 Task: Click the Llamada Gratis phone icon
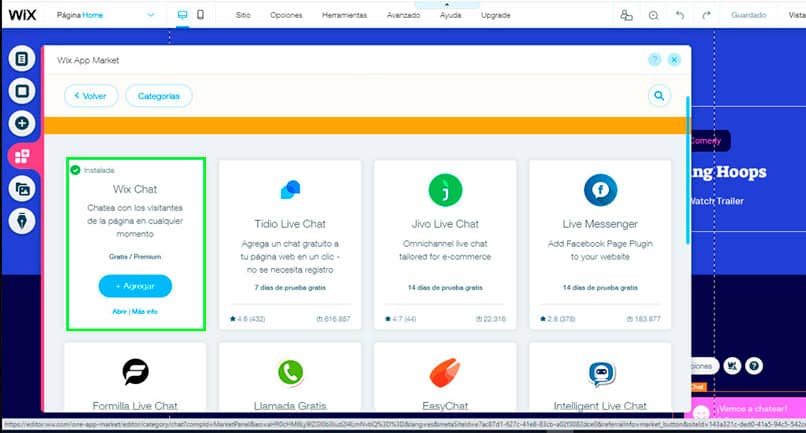290,372
